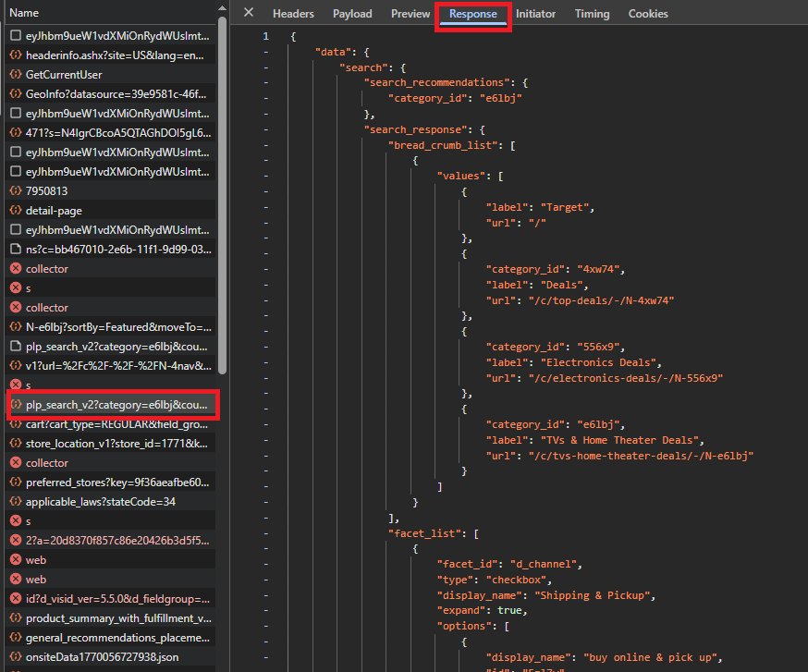Viewport: 808px width, 672px height.
Task: Click the "Target" label value in the response
Action: pos(564,207)
